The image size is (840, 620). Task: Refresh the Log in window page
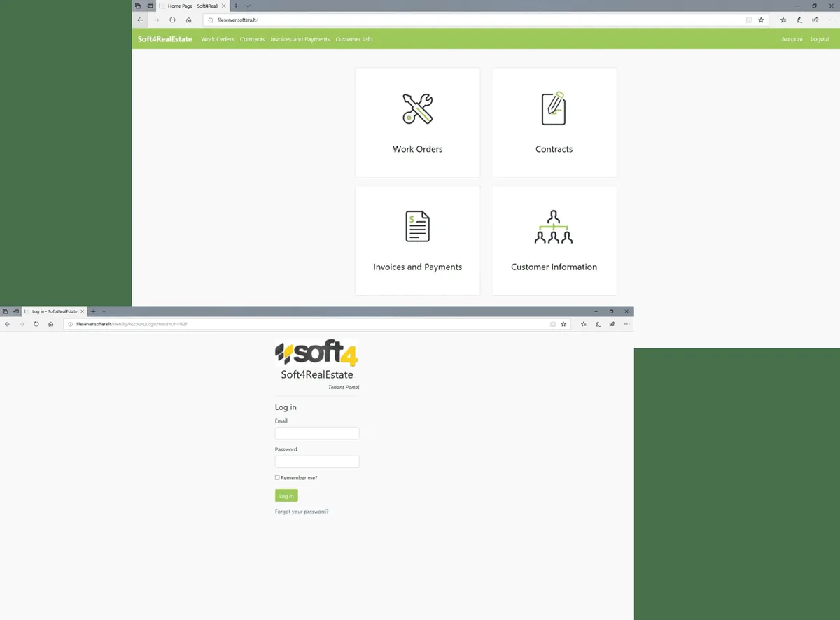36,324
